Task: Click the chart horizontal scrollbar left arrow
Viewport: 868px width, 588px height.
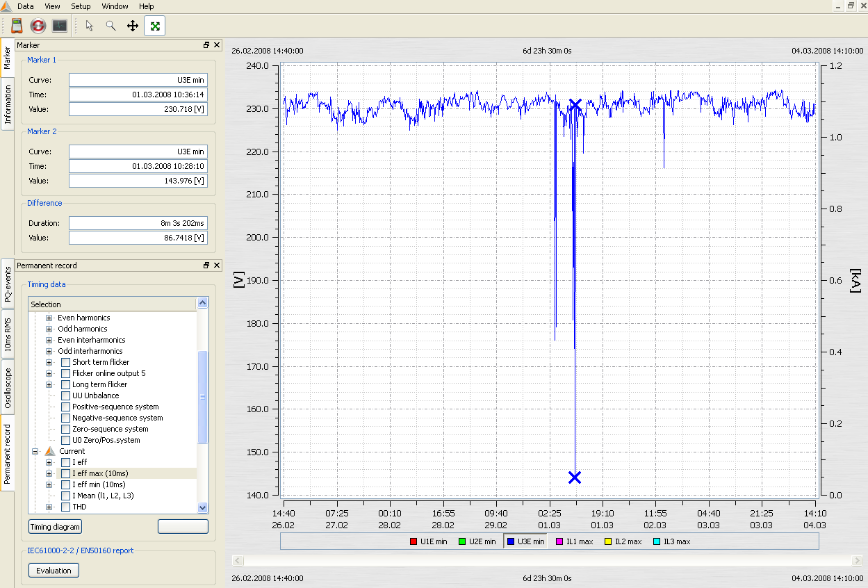Action: click(237, 560)
